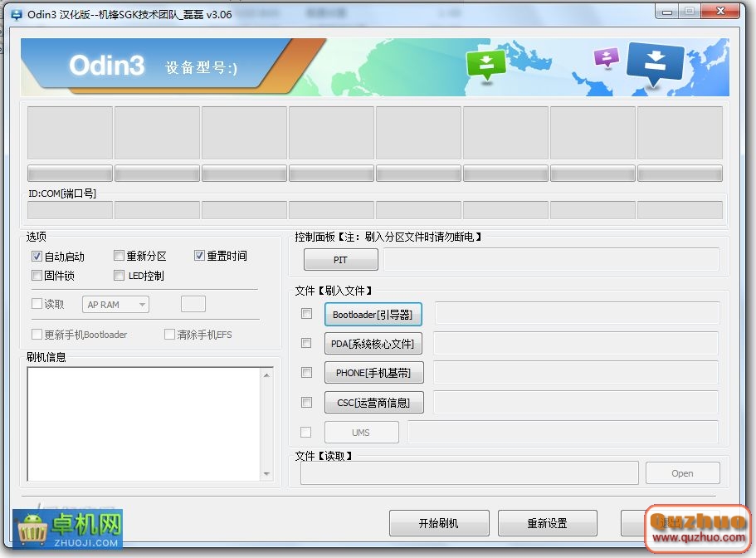The height and width of the screenshot is (558, 756).
Task: Click the PDA file path field
Action: [x=576, y=343]
